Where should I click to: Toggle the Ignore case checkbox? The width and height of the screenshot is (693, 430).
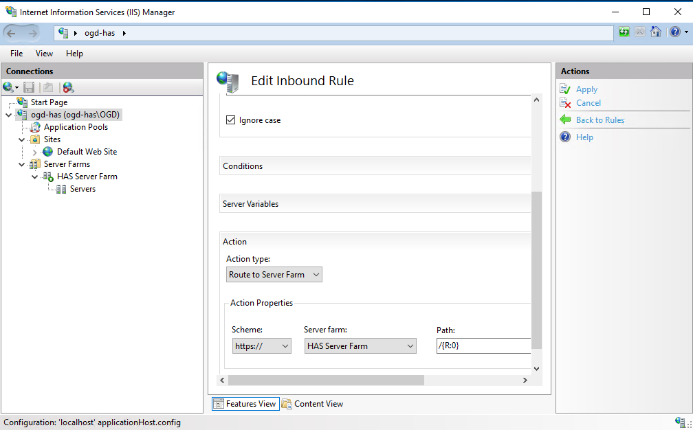tap(230, 120)
